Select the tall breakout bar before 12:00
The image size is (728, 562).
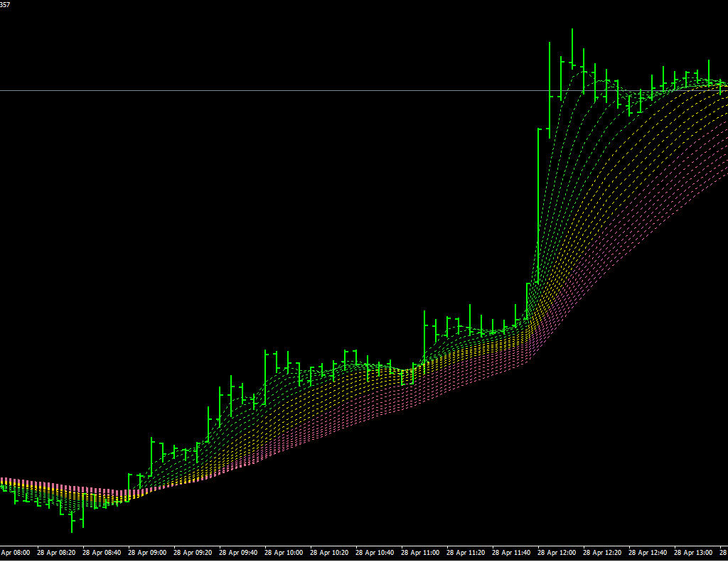[538, 206]
